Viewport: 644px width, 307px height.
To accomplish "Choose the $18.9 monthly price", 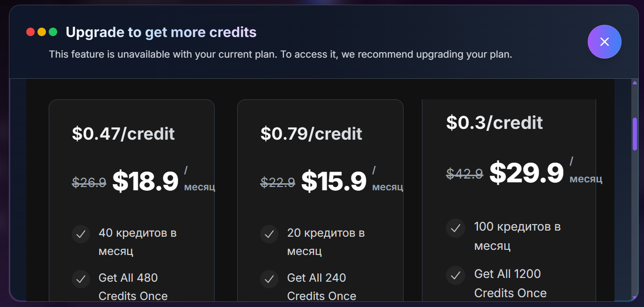I will pos(145,181).
